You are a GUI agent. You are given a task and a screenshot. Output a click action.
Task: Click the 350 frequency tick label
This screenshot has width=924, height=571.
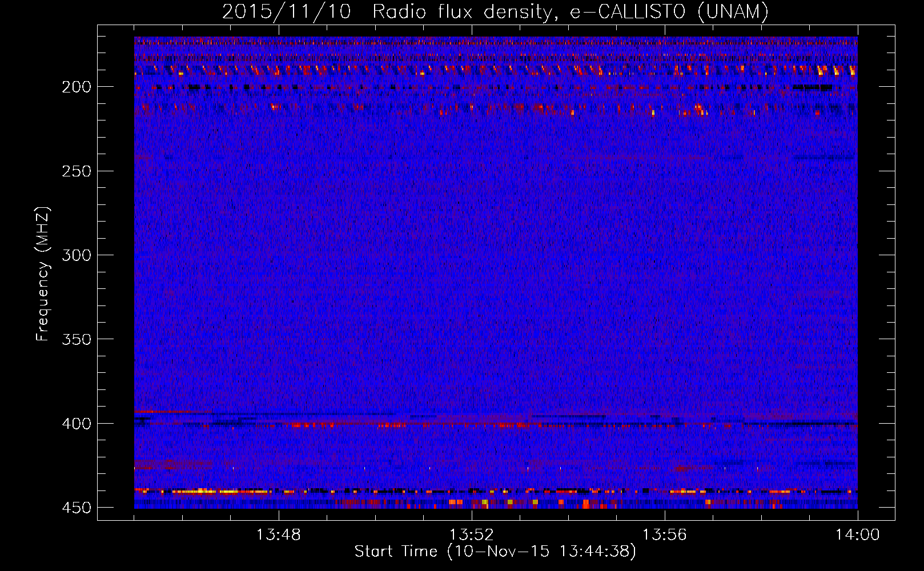click(x=77, y=339)
